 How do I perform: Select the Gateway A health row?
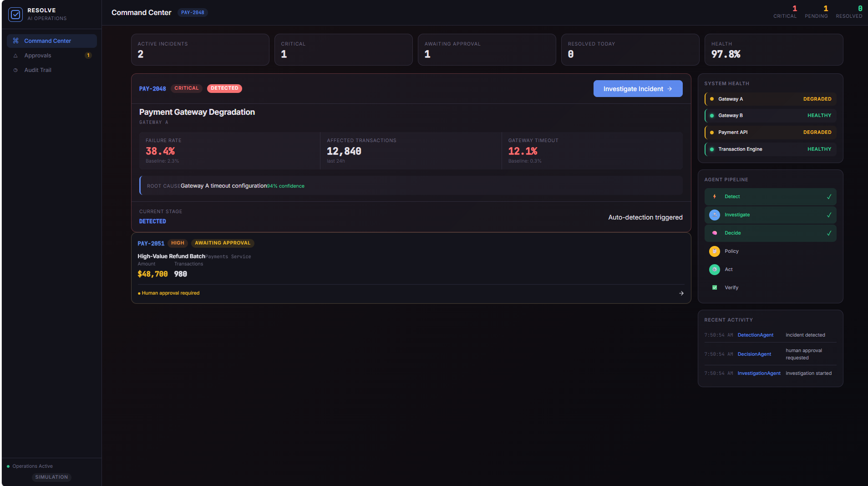[770, 99]
